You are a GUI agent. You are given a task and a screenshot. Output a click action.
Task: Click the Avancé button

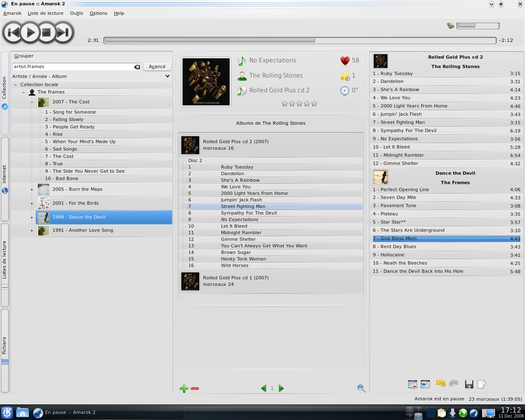157,66
